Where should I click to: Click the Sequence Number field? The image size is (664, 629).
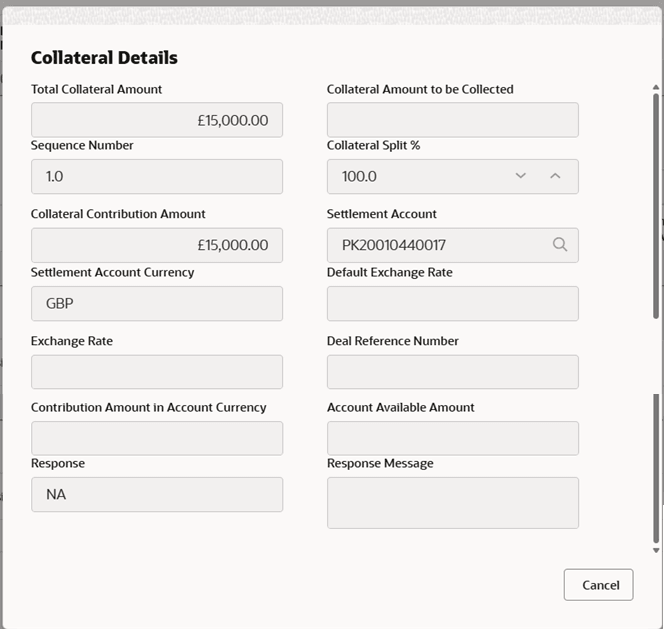pyautogui.click(x=157, y=177)
